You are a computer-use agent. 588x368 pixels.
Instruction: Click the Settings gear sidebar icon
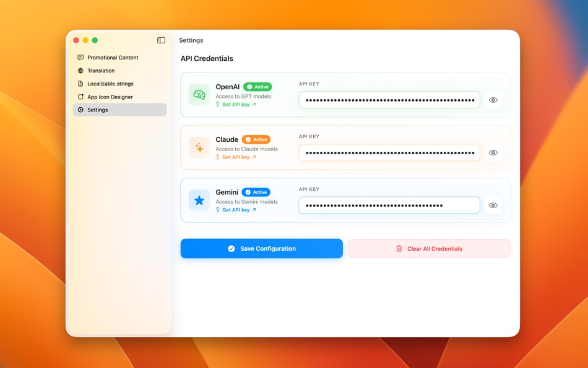pos(81,110)
